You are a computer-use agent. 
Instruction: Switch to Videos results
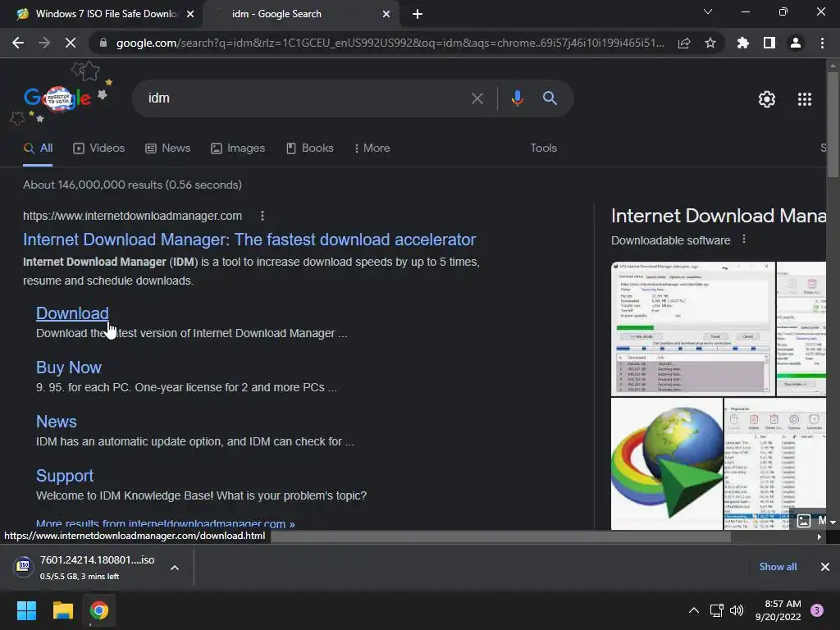point(98,148)
